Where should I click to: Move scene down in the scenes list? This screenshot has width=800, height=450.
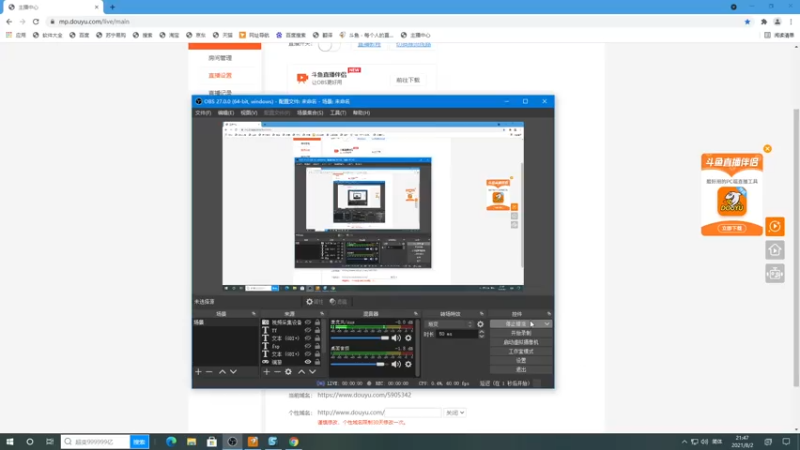click(233, 372)
